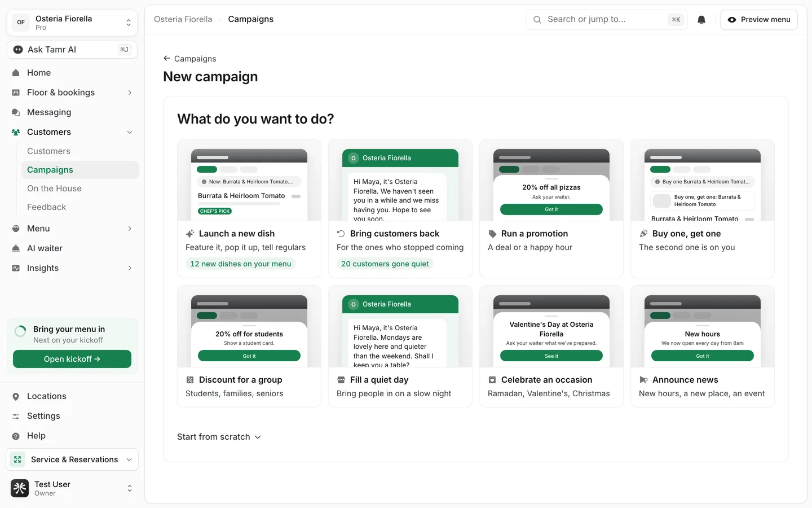Screen dimensions: 812x508
Task: Open the notifications bell
Action: (x=701, y=20)
